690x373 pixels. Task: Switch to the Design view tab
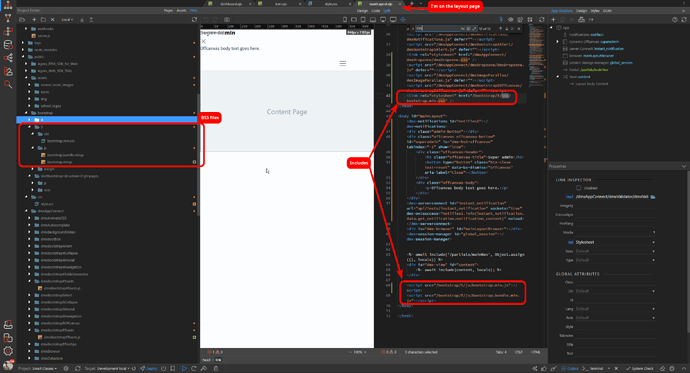(x=362, y=11)
